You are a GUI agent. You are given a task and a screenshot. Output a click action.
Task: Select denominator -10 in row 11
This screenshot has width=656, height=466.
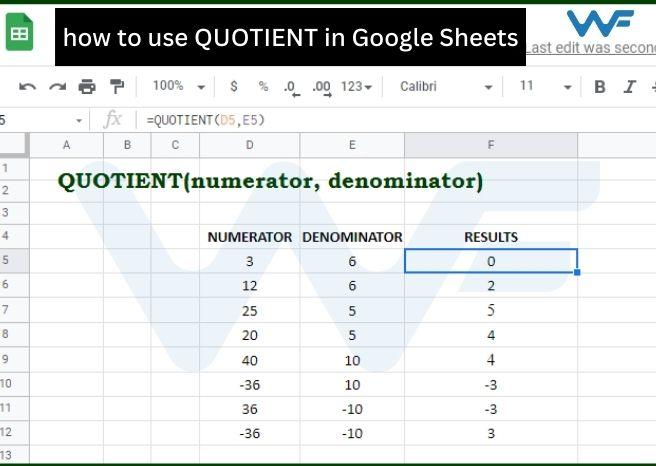352,409
